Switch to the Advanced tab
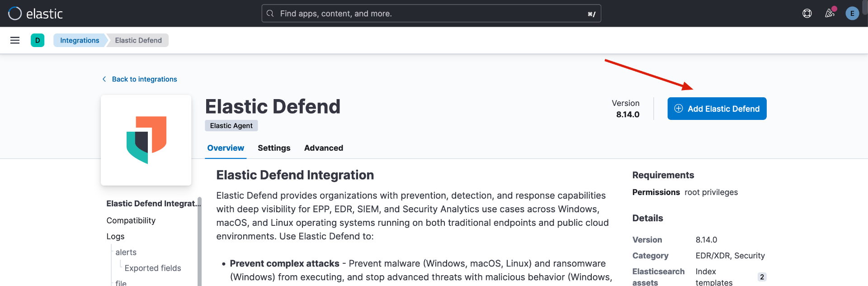The image size is (868, 286). [x=324, y=148]
